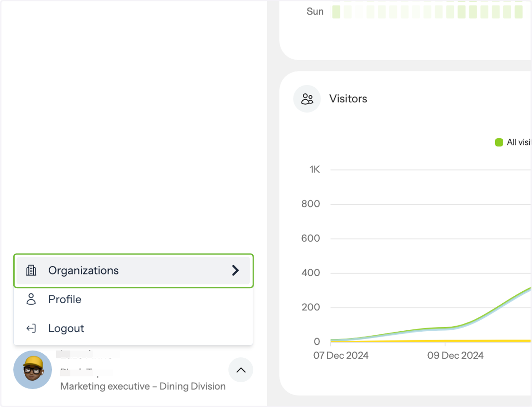Open the Organizations menu entry
The width and height of the screenshot is (532, 407).
[133, 270]
